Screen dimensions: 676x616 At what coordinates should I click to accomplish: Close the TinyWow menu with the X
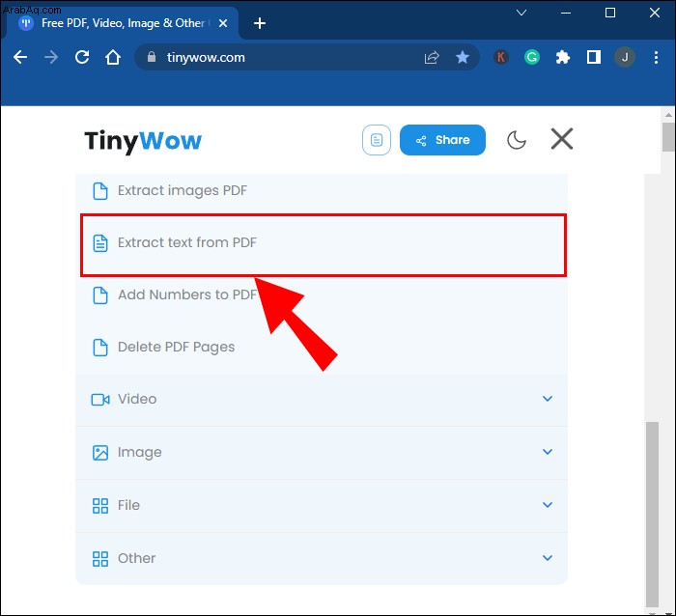562,139
